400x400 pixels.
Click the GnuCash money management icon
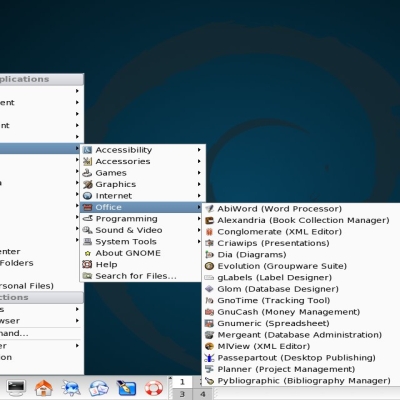tap(209, 312)
